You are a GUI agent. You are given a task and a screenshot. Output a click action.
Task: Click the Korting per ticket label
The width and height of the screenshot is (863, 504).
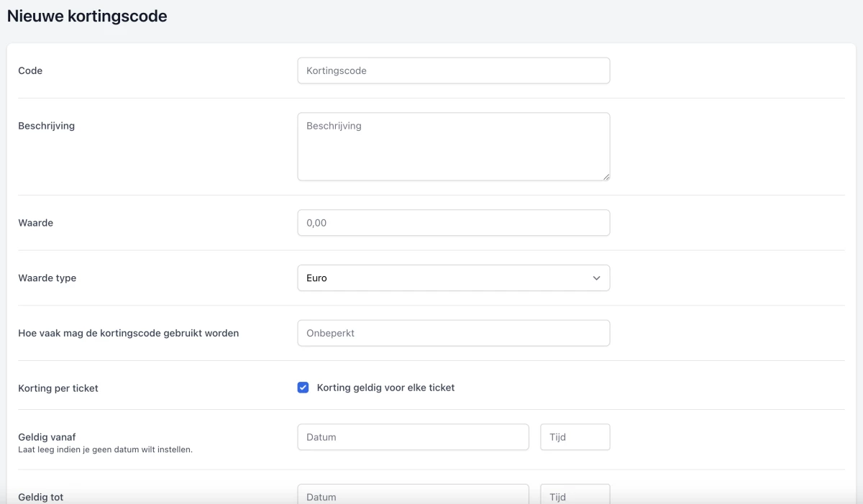coord(58,388)
